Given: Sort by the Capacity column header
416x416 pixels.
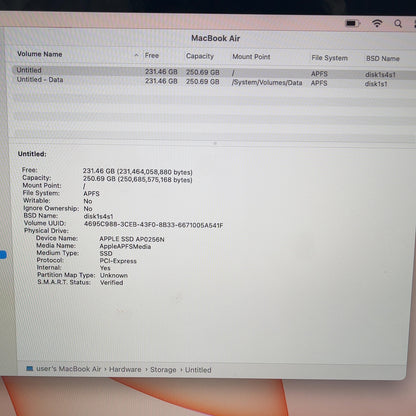Looking at the screenshot, I should [200, 56].
